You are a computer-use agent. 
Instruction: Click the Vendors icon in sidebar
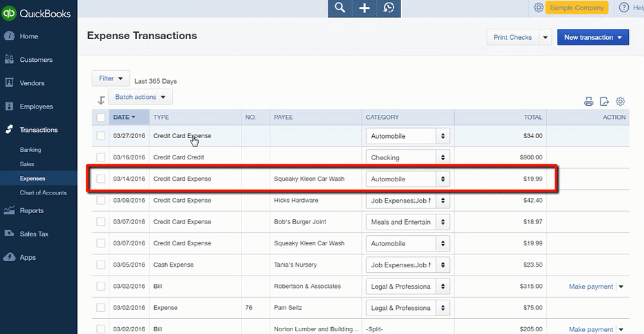pyautogui.click(x=9, y=83)
